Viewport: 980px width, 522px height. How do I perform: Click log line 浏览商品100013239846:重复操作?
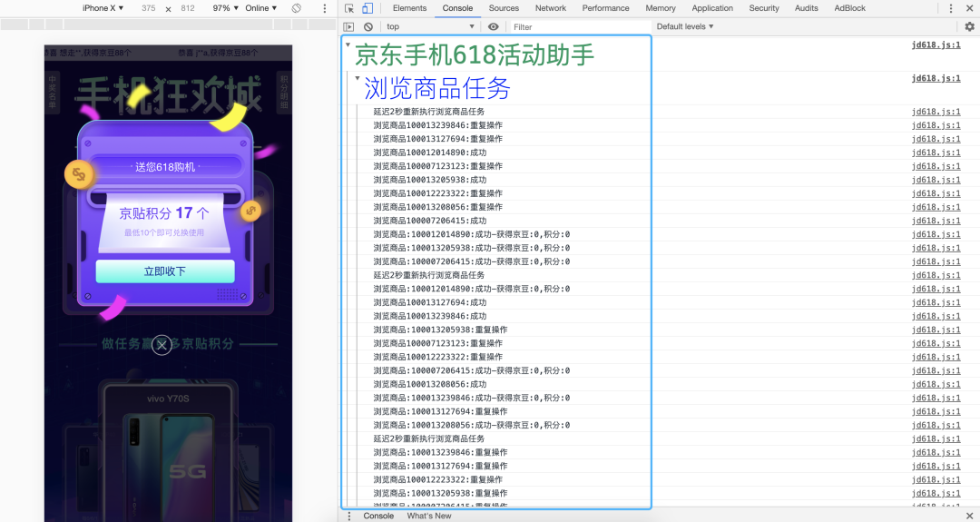pos(437,125)
